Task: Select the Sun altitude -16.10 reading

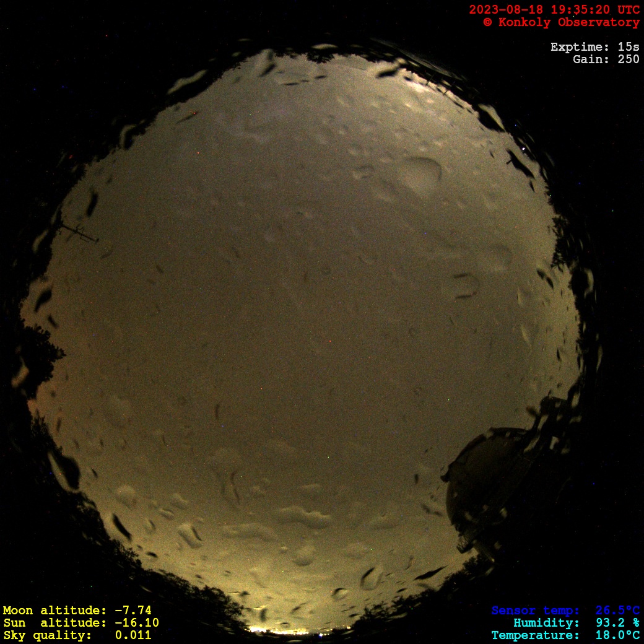Action: pyautogui.click(x=80, y=623)
